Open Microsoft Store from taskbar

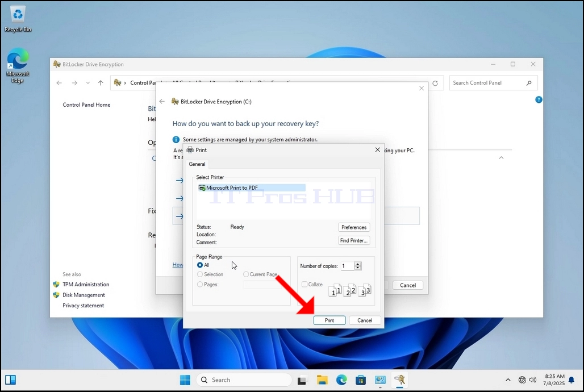(x=361, y=380)
